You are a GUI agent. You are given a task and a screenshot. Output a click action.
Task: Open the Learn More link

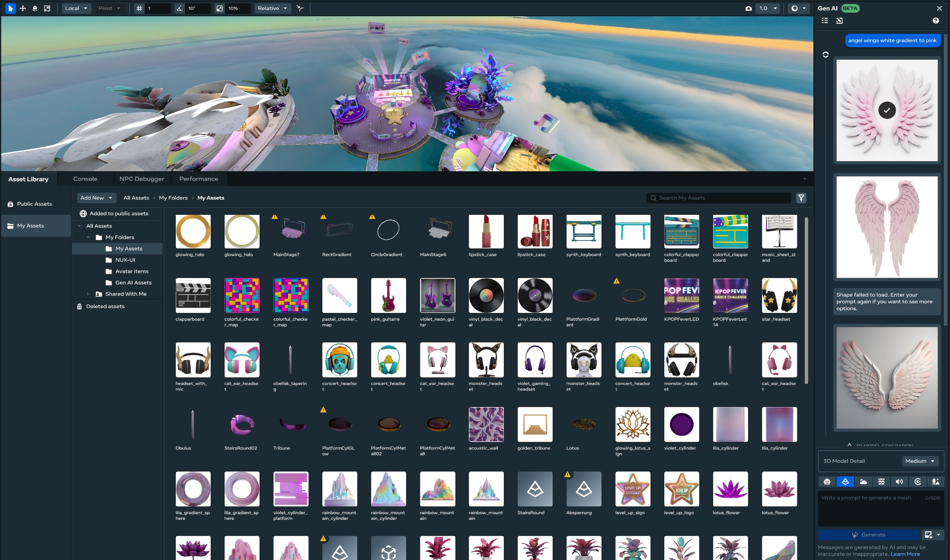point(905,554)
